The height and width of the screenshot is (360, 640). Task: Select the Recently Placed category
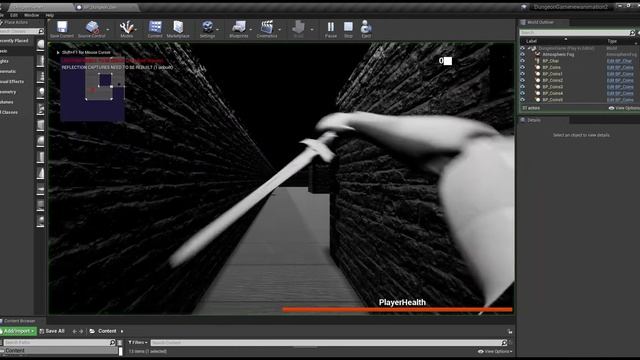click(15, 41)
